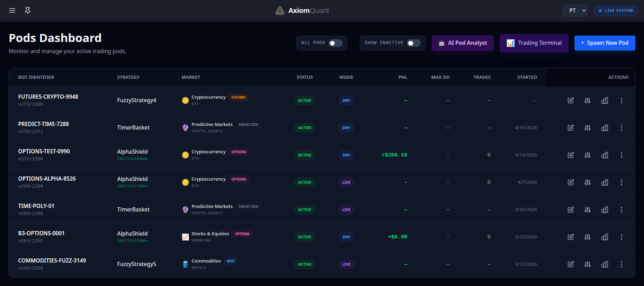Sort by MAX DD column header
644x286 pixels.
pyautogui.click(x=440, y=77)
